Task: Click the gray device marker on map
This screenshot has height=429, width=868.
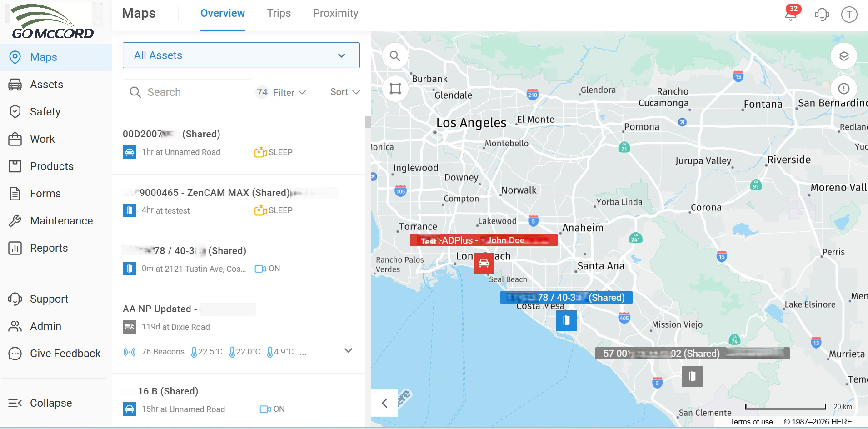Action: click(692, 376)
